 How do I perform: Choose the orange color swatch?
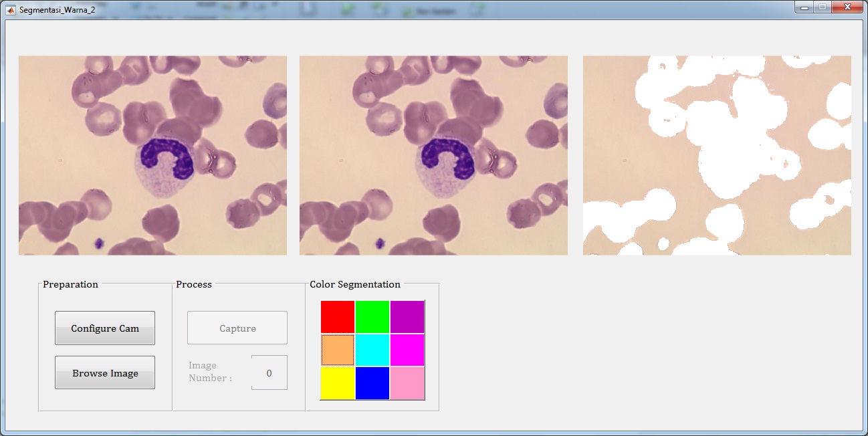(x=338, y=350)
